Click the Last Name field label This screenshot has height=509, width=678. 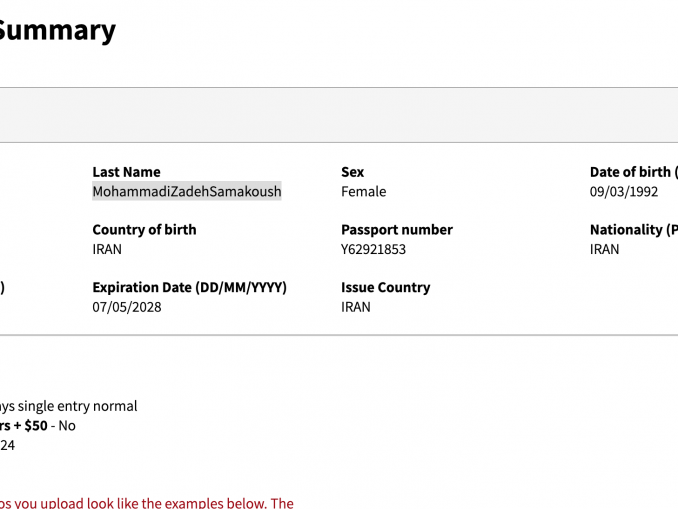point(126,172)
